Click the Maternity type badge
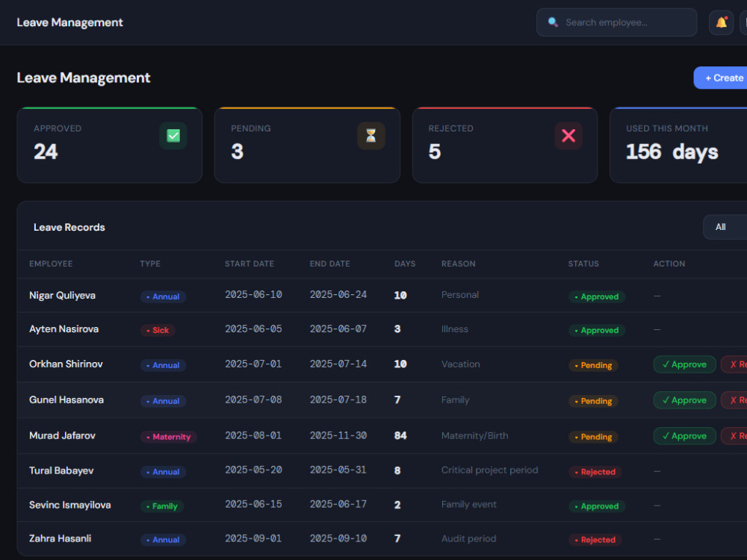The image size is (747, 560). click(169, 437)
